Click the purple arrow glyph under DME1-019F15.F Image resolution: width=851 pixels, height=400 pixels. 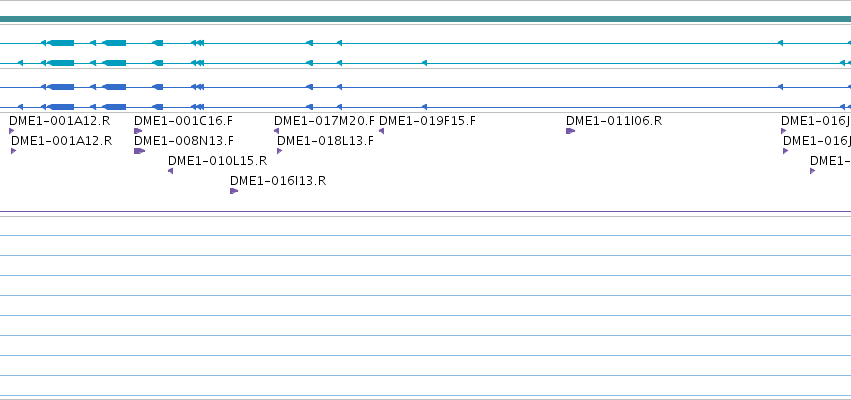pyautogui.click(x=382, y=131)
